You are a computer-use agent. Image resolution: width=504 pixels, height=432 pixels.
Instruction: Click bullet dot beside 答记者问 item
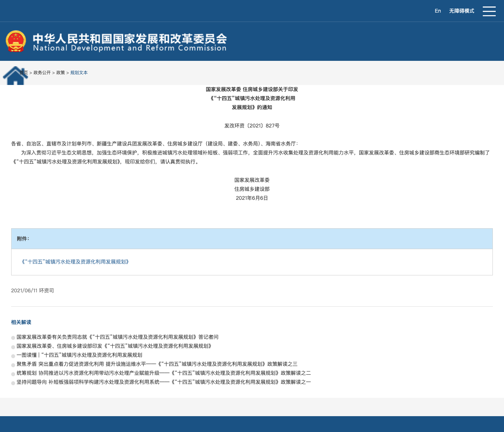click(13, 338)
